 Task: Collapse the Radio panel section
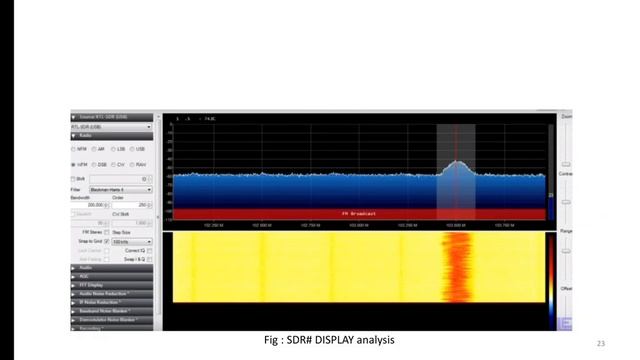[112, 136]
